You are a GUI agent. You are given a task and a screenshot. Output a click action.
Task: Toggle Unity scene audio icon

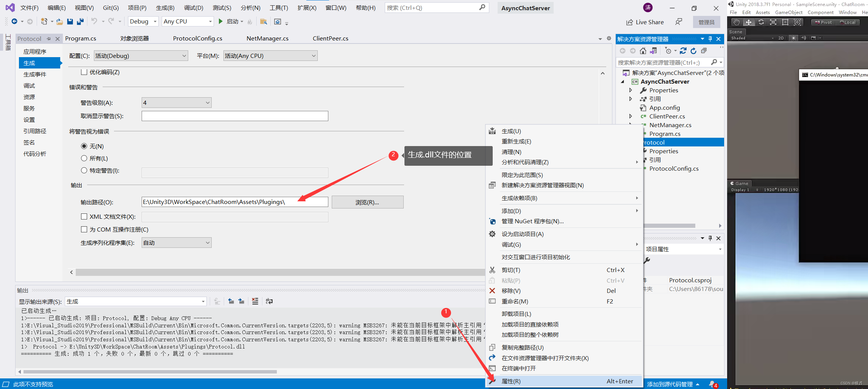pos(803,38)
